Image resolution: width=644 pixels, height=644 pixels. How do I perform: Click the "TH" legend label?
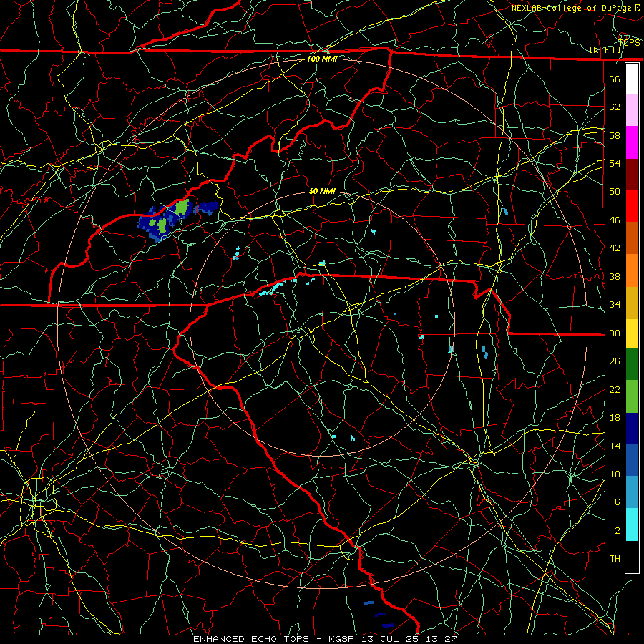click(x=615, y=559)
